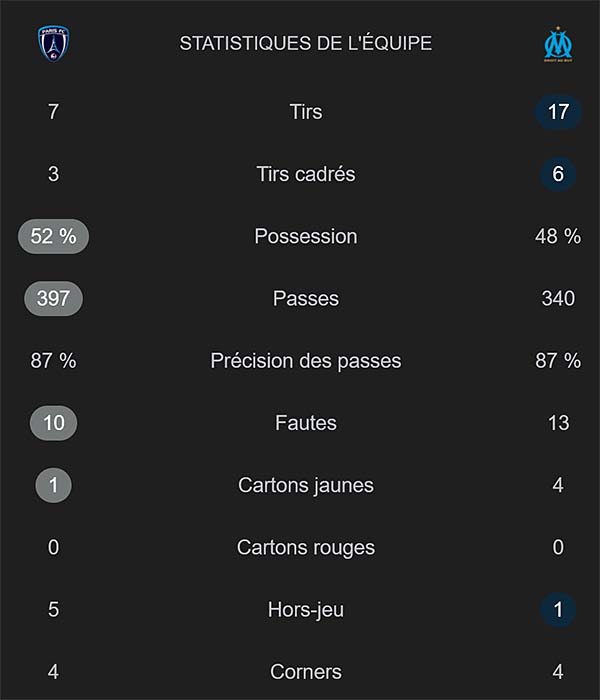The width and height of the screenshot is (600, 700).
Task: Select the Tirs cadrés label
Action: click(306, 174)
